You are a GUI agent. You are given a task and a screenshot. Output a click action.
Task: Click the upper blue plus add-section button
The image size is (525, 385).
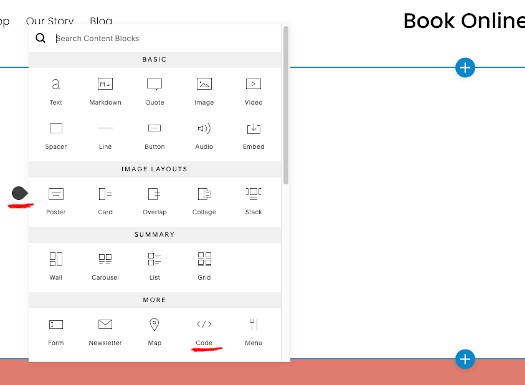(465, 68)
